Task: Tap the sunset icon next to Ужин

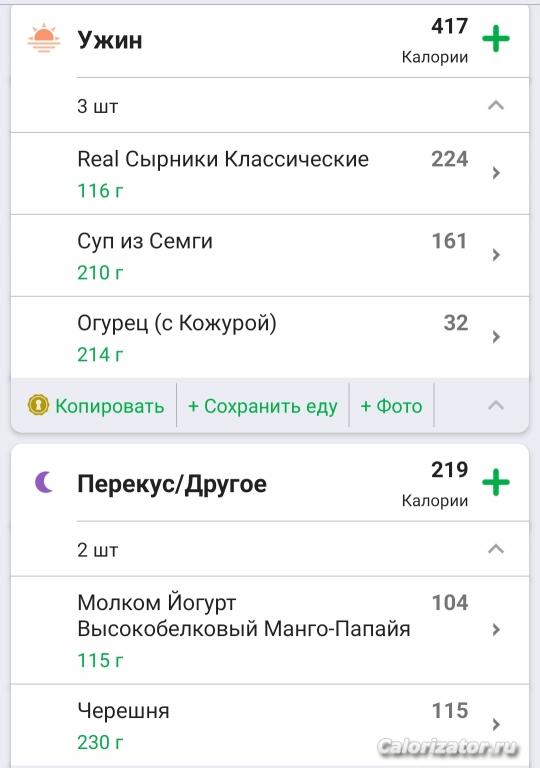Action: [x=44, y=38]
